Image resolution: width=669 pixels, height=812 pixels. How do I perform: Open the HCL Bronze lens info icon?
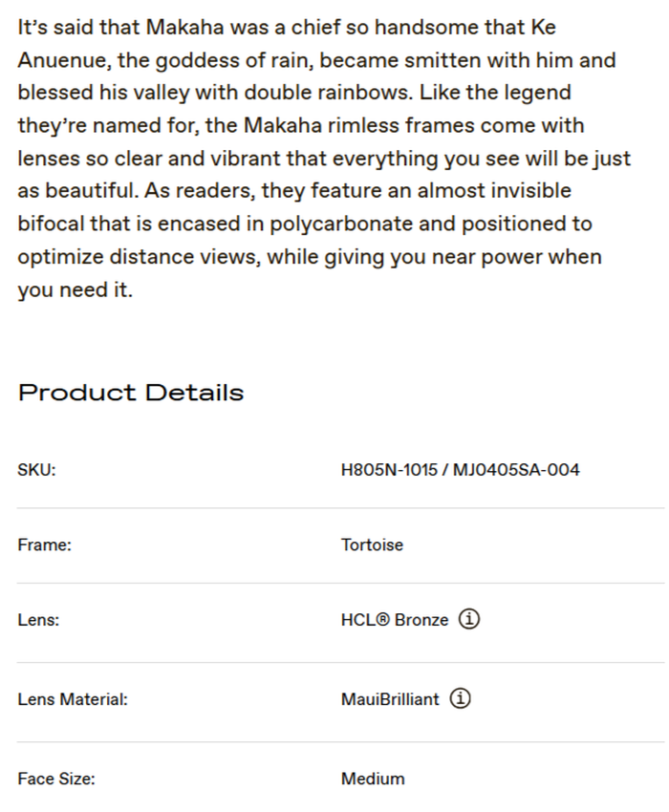click(469, 620)
